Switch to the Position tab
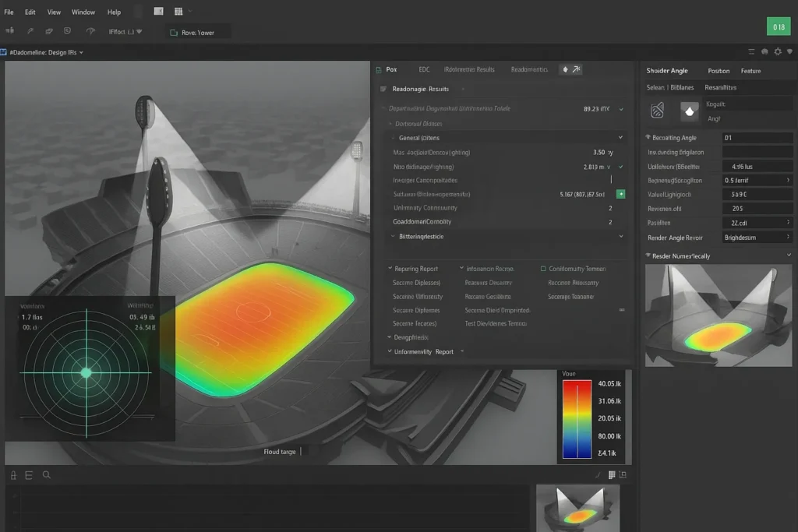 [718, 70]
